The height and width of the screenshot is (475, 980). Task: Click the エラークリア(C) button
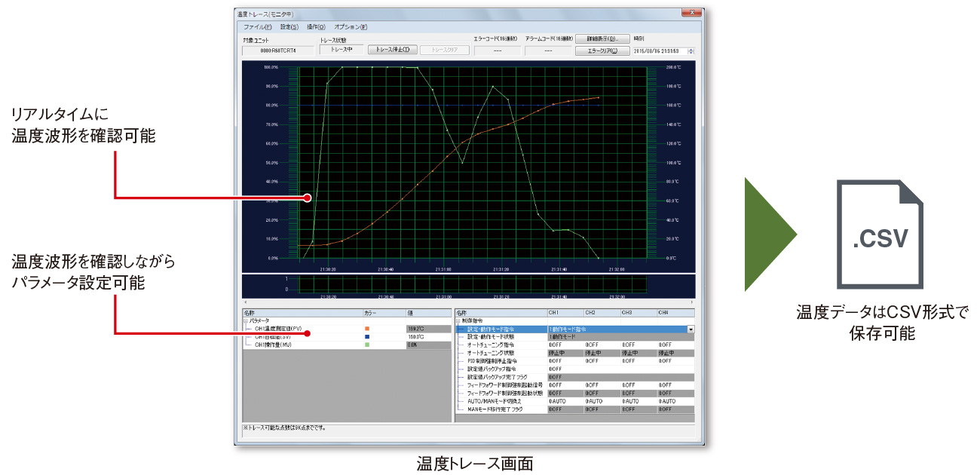[x=602, y=51]
